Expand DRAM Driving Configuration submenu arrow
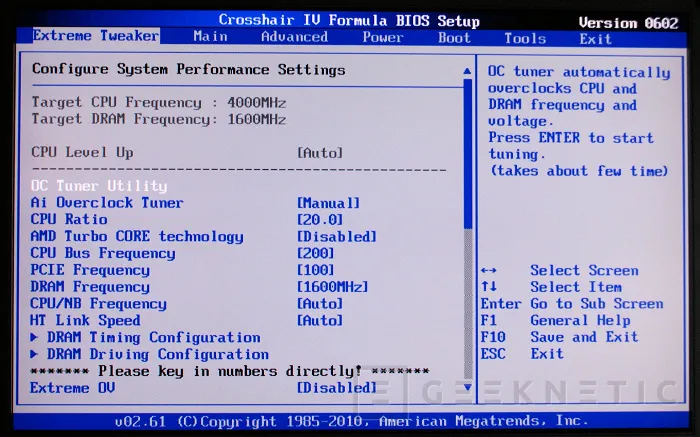Image resolution: width=700 pixels, height=437 pixels. click(34, 354)
